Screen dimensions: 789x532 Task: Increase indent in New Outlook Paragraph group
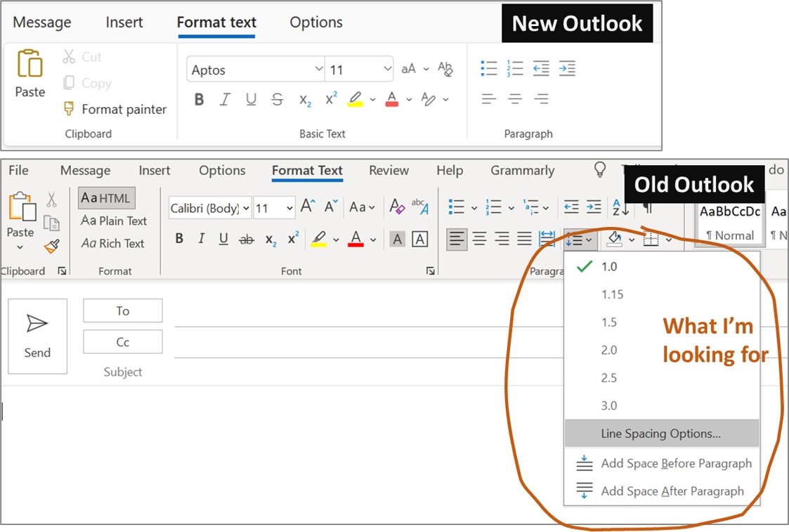(567, 68)
